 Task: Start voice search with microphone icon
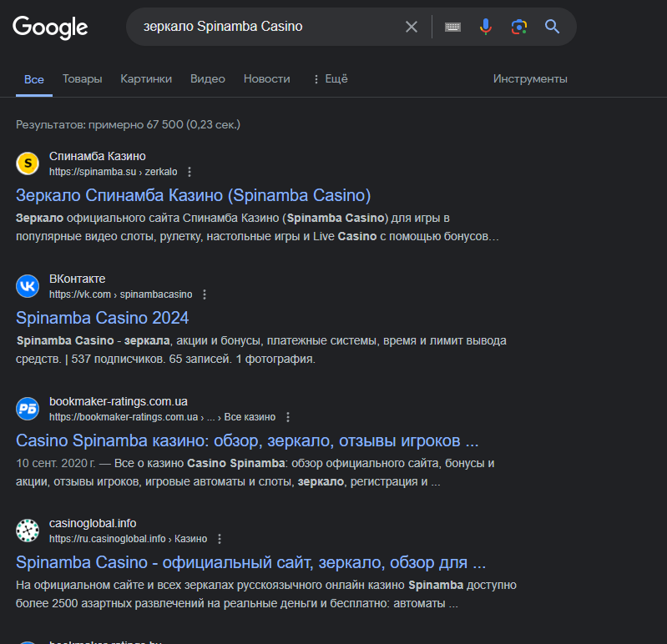click(485, 27)
